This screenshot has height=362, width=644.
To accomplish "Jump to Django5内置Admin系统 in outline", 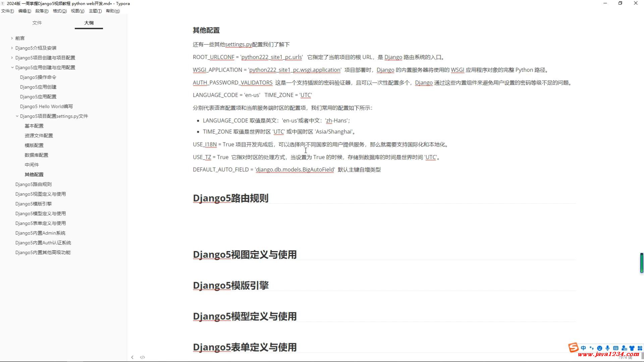I will click(x=40, y=233).
